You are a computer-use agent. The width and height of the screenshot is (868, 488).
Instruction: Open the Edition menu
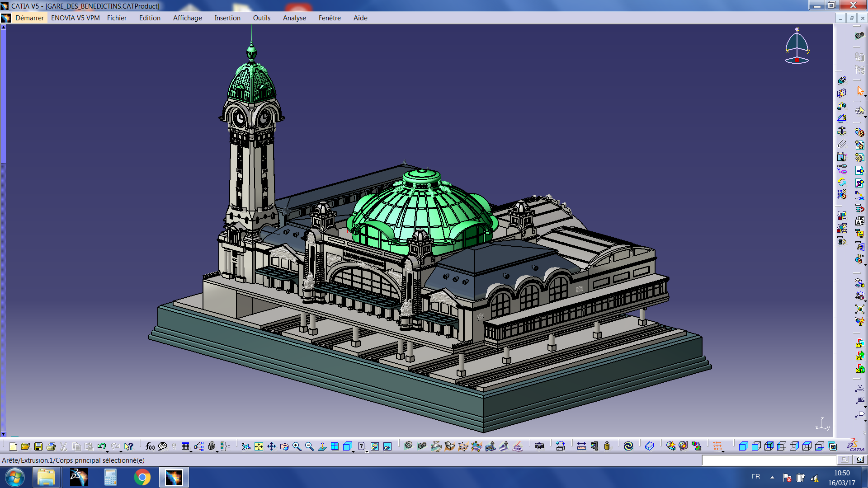pyautogui.click(x=150, y=18)
